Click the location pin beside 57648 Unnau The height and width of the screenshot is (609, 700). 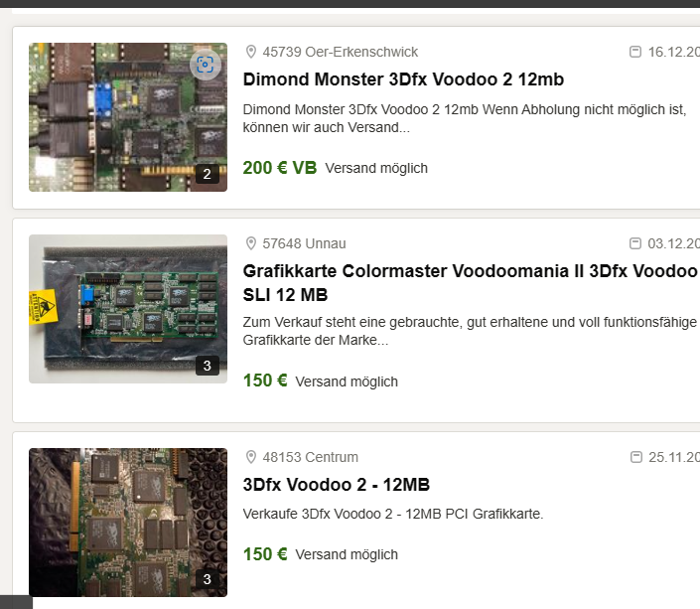point(251,243)
